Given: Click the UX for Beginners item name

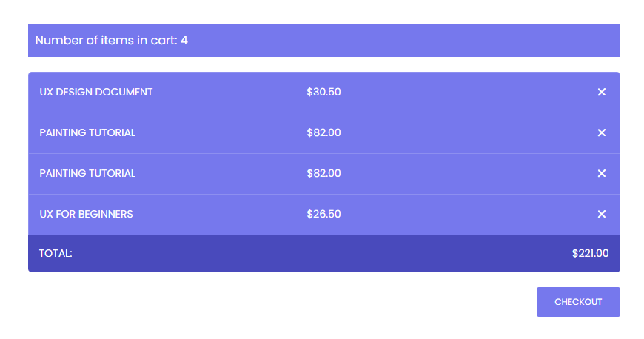Looking at the screenshot, I should click(x=86, y=214).
